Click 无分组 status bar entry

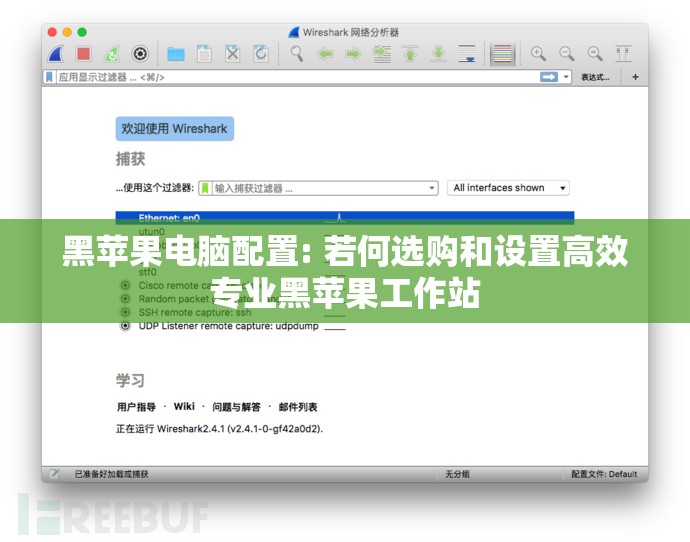[457, 474]
